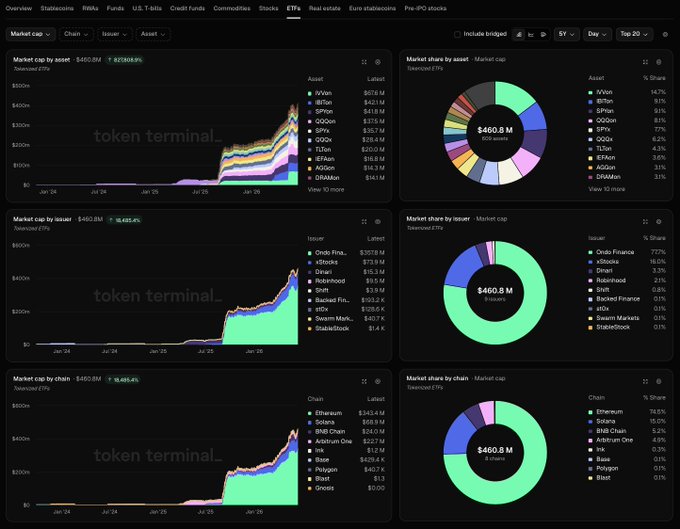Toggle Dinari entry in Market share by issuer legend
Viewport: 680px width, 529px height.
tap(627, 271)
